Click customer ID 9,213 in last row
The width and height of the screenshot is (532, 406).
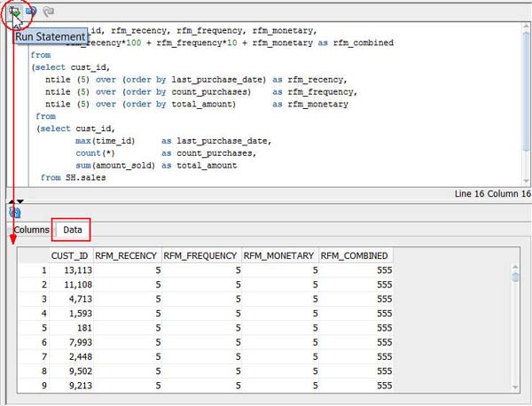pos(70,386)
